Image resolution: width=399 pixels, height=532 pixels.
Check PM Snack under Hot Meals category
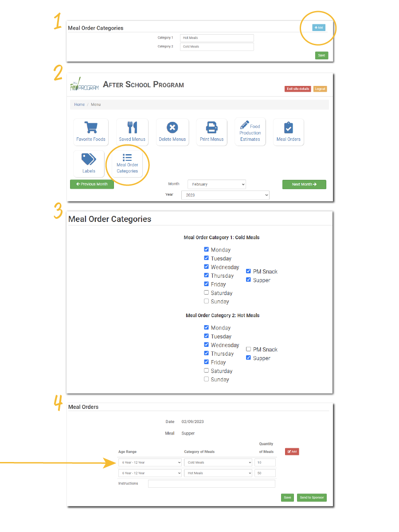click(249, 349)
